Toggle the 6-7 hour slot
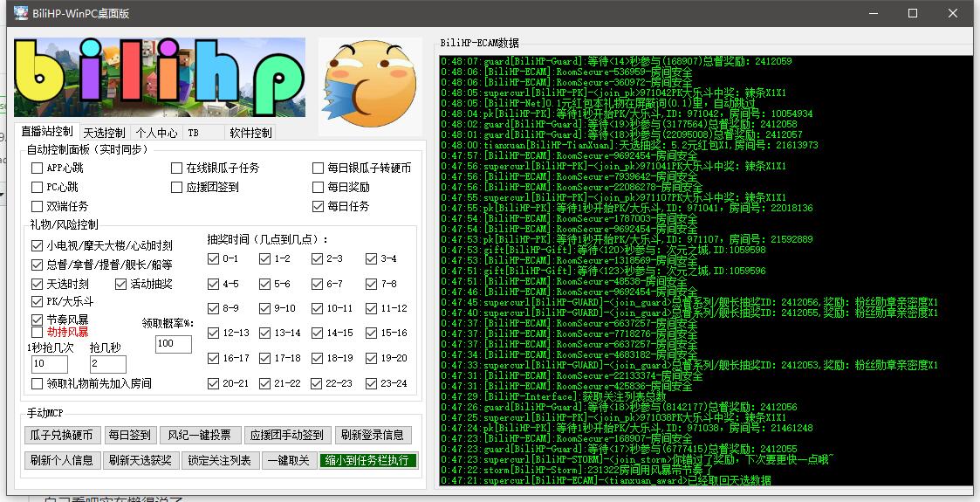The height and width of the screenshot is (502, 980). point(317,284)
